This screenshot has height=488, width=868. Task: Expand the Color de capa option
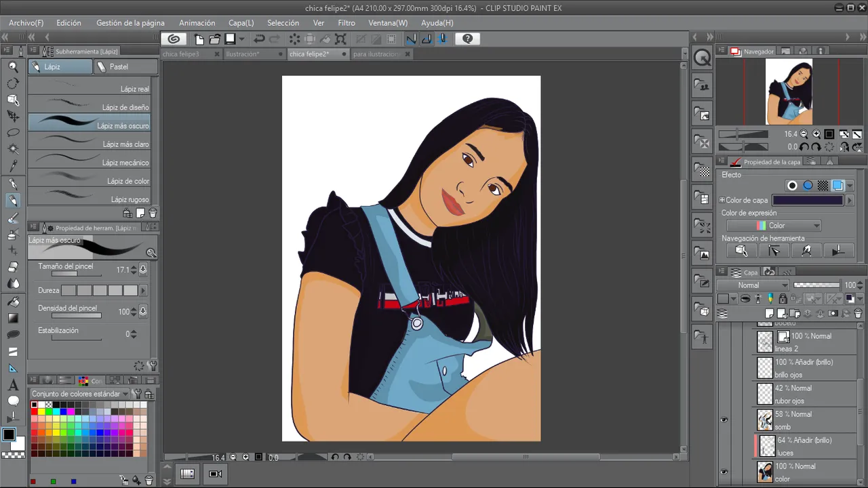tap(722, 200)
